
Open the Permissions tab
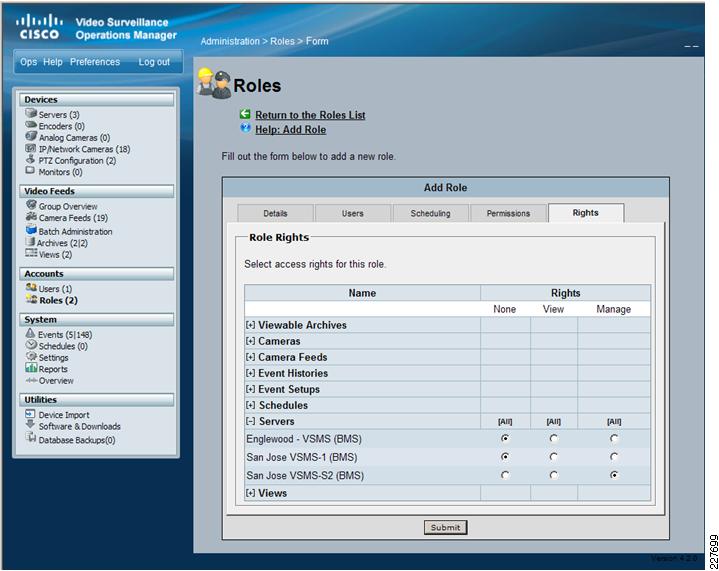(508, 214)
